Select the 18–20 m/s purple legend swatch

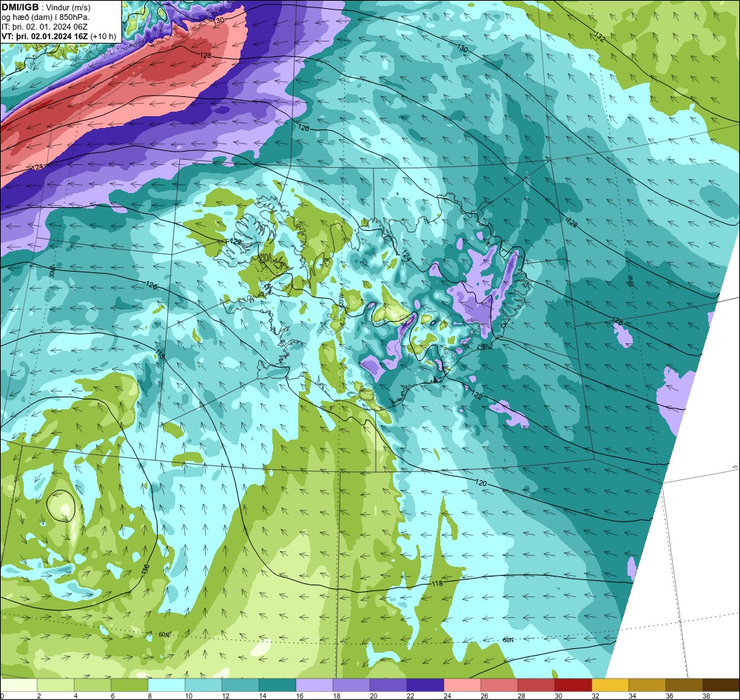pyautogui.click(x=351, y=685)
